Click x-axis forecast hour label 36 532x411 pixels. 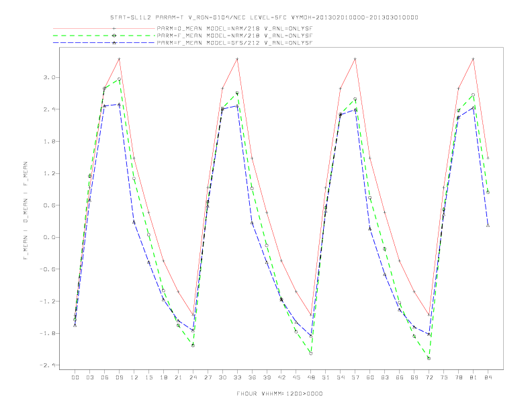pyautogui.click(x=252, y=377)
